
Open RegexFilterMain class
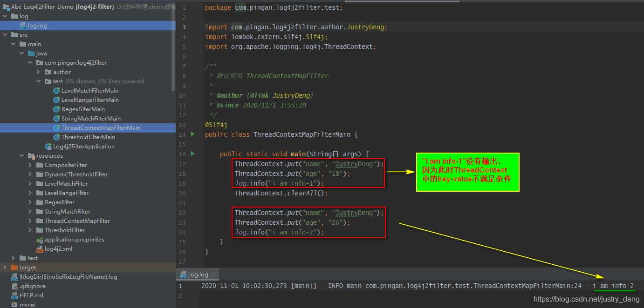(x=83, y=109)
